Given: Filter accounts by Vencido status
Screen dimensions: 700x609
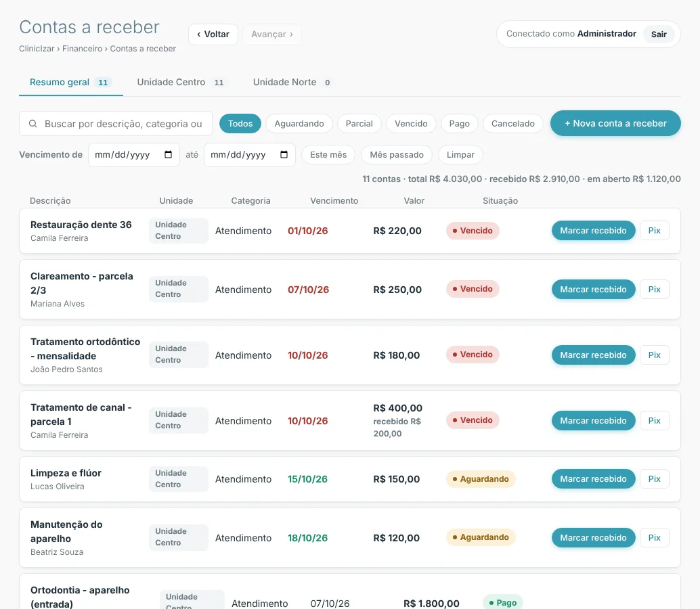Looking at the screenshot, I should click(x=411, y=124).
